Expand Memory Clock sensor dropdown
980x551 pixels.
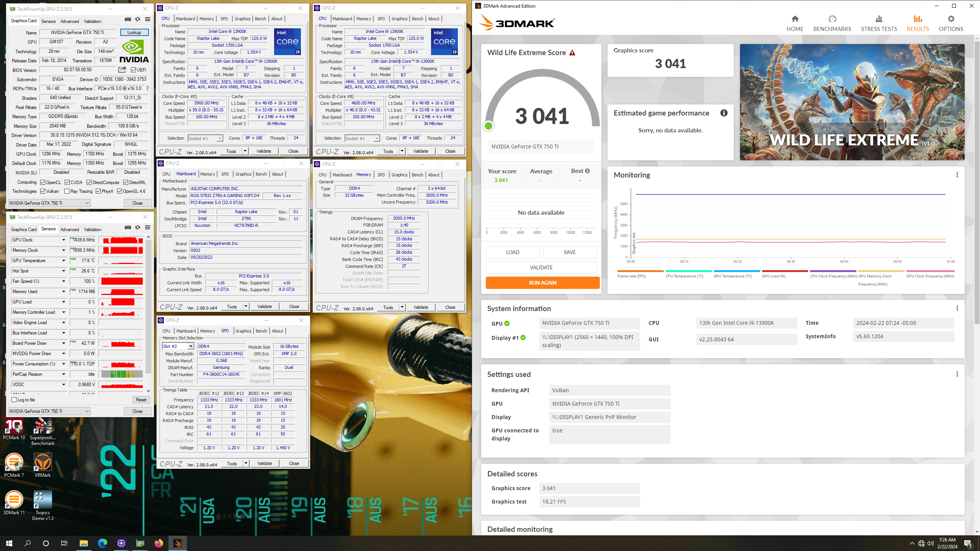point(64,250)
